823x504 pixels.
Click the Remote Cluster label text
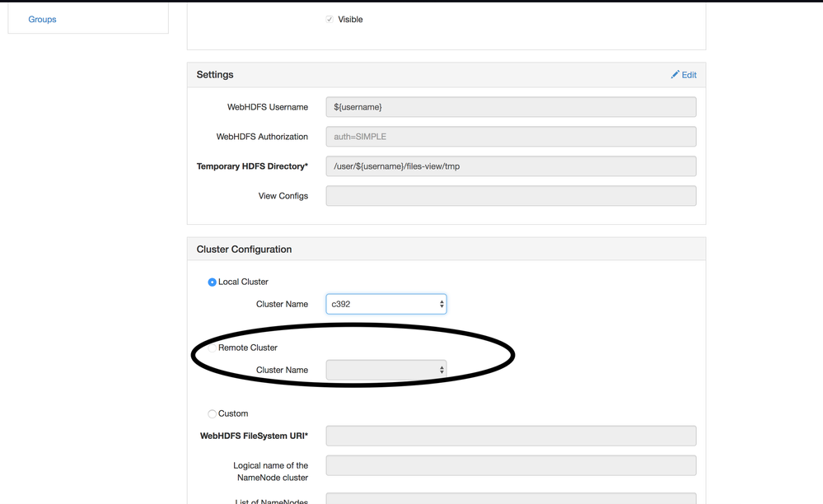[248, 348]
